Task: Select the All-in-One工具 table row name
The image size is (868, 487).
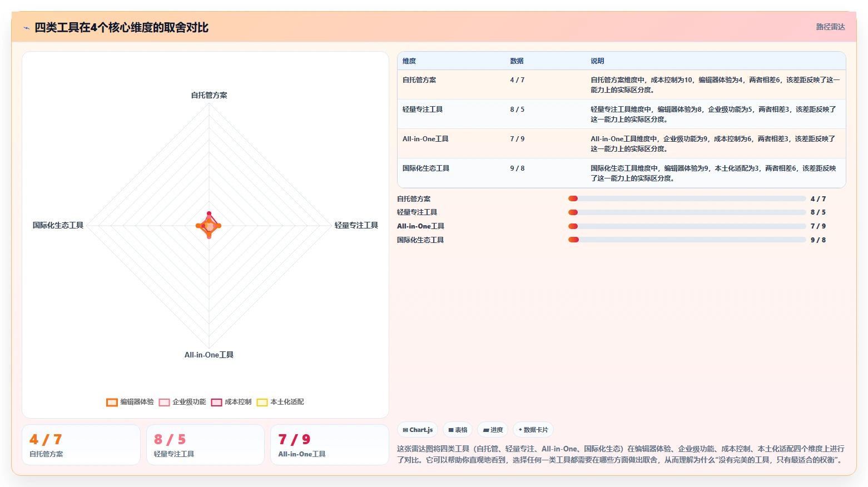Action: coord(425,139)
